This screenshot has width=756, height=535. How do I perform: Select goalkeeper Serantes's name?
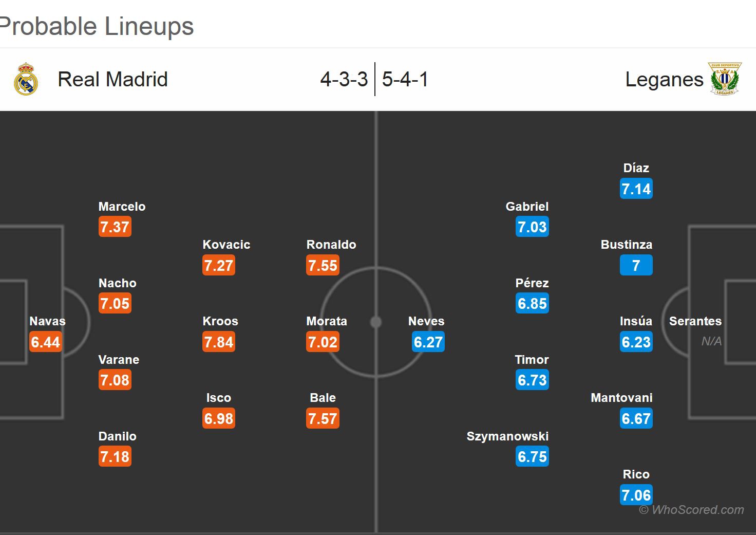tap(695, 321)
